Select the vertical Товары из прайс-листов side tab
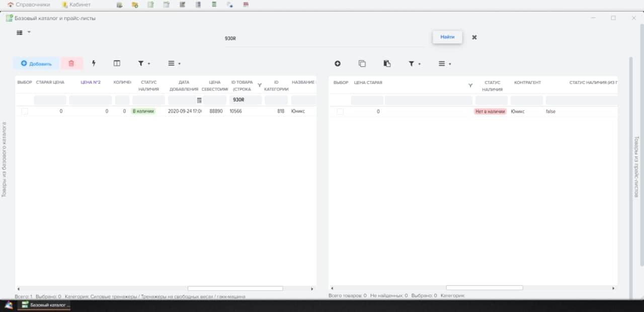 [x=636, y=166]
